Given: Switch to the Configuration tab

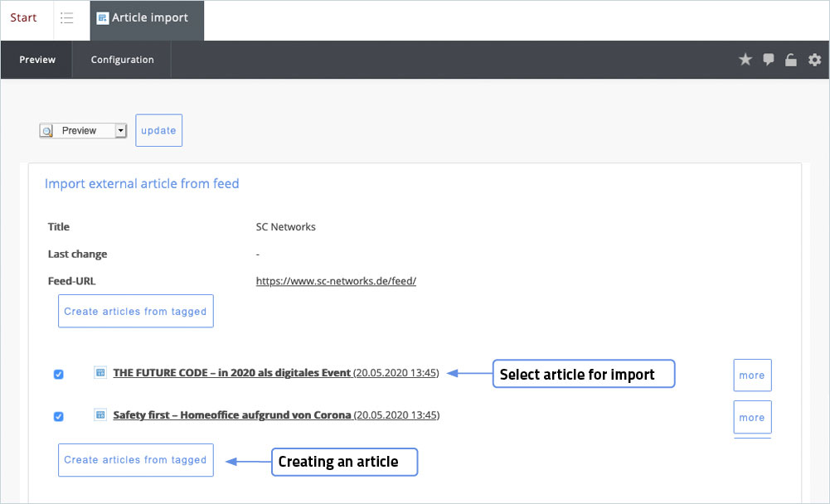Looking at the screenshot, I should [x=122, y=60].
